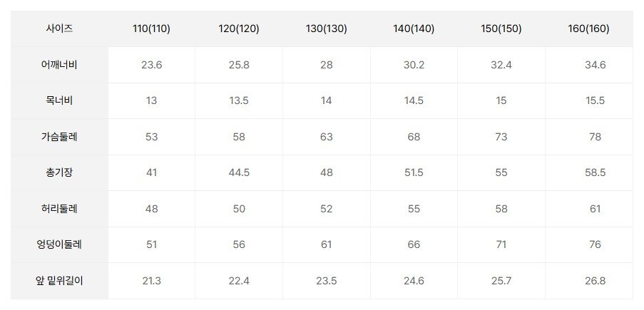Select the 68 value in 가슴둘레 row

[x=414, y=137]
